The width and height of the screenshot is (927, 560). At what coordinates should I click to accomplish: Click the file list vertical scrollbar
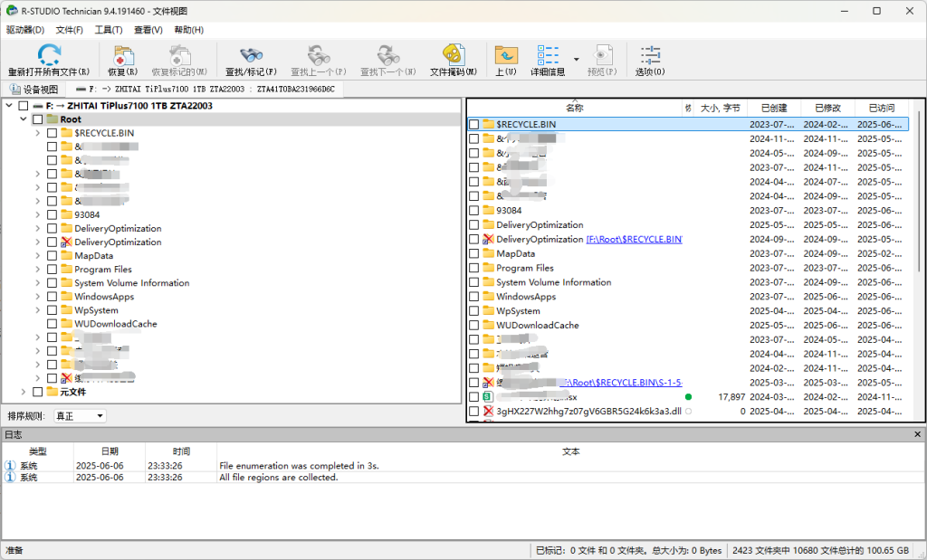pos(920,271)
